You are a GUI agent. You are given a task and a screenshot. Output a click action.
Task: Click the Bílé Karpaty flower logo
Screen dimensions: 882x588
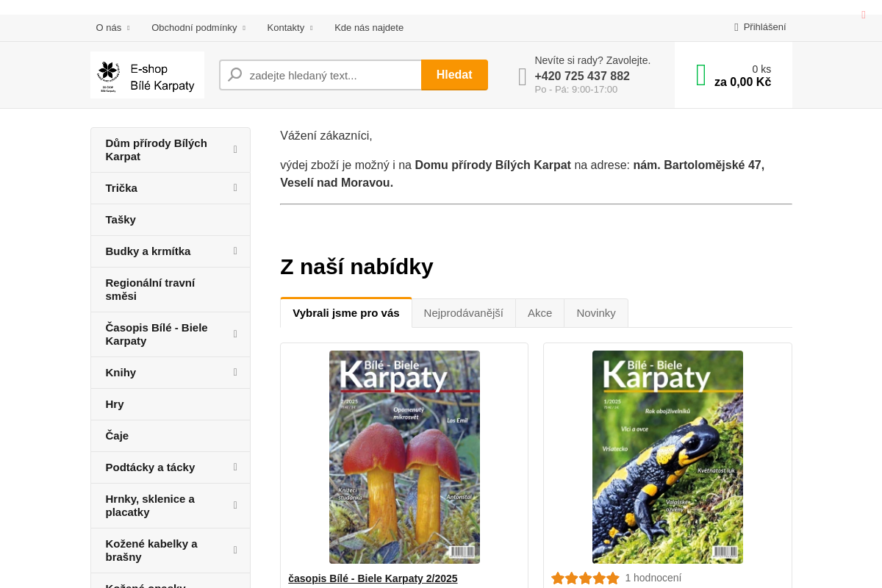pyautogui.click(x=109, y=71)
